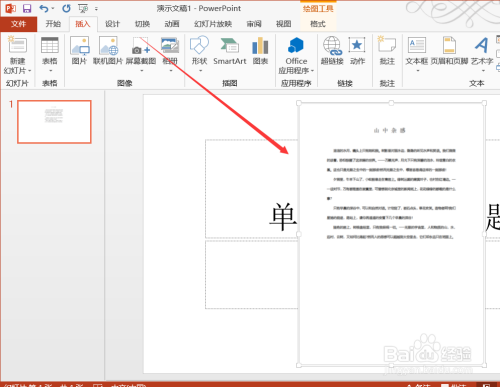Select slide 1 thumbnail in the panel

pyautogui.click(x=54, y=122)
